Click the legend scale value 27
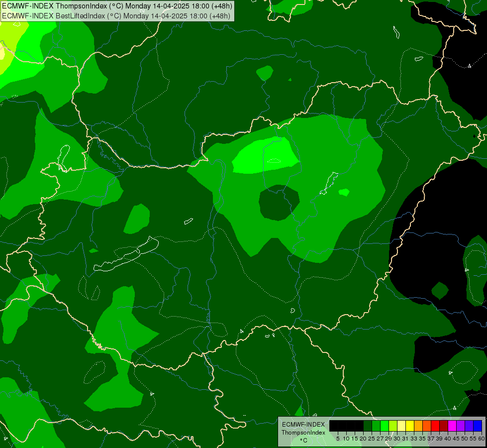This screenshot has width=487, height=448. [x=380, y=439]
